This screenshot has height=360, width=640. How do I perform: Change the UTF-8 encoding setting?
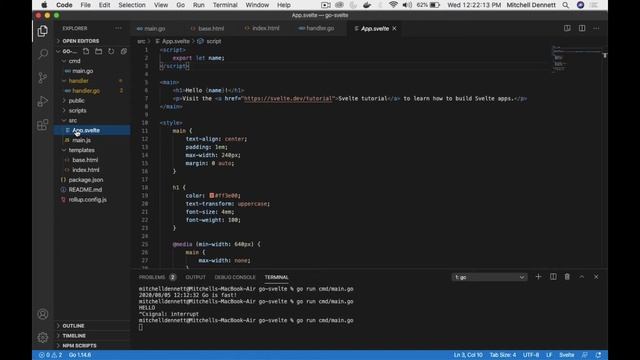(531, 355)
